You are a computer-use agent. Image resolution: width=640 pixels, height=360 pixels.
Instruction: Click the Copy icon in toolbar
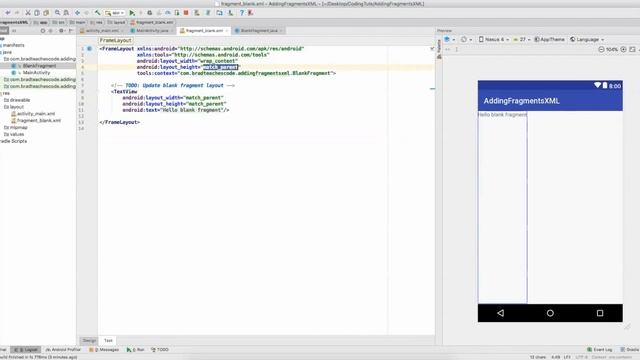pos(37,13)
